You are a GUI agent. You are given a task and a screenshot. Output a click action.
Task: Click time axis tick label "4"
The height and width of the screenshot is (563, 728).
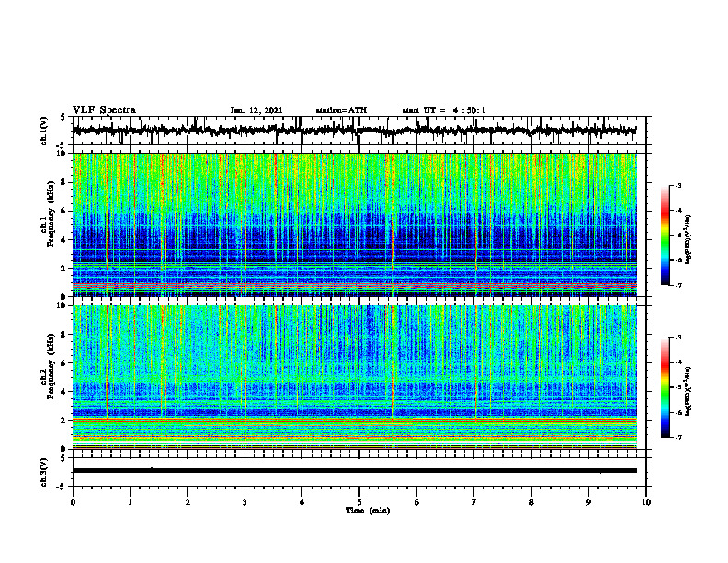pyautogui.click(x=302, y=502)
